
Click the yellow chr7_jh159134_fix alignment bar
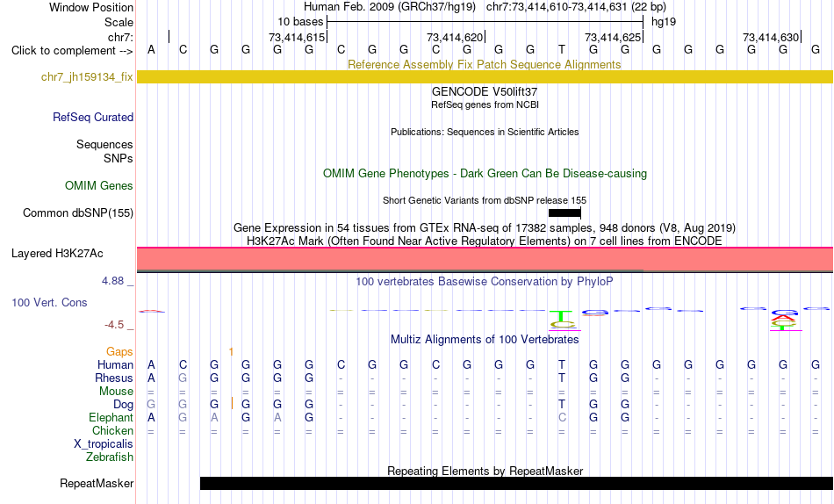coord(485,76)
